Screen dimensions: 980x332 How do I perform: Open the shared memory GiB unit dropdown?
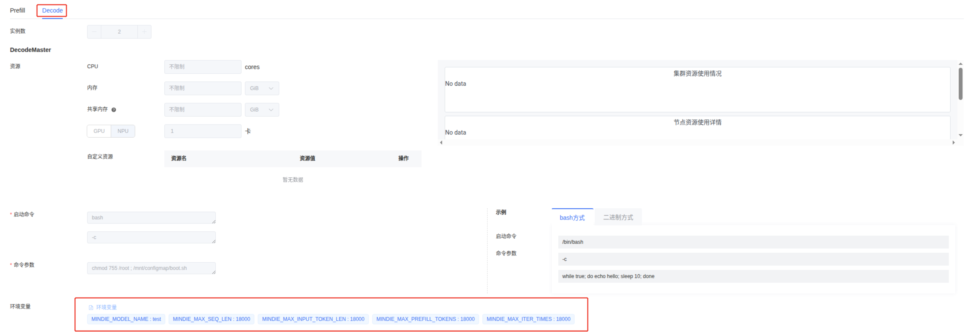pyautogui.click(x=262, y=110)
